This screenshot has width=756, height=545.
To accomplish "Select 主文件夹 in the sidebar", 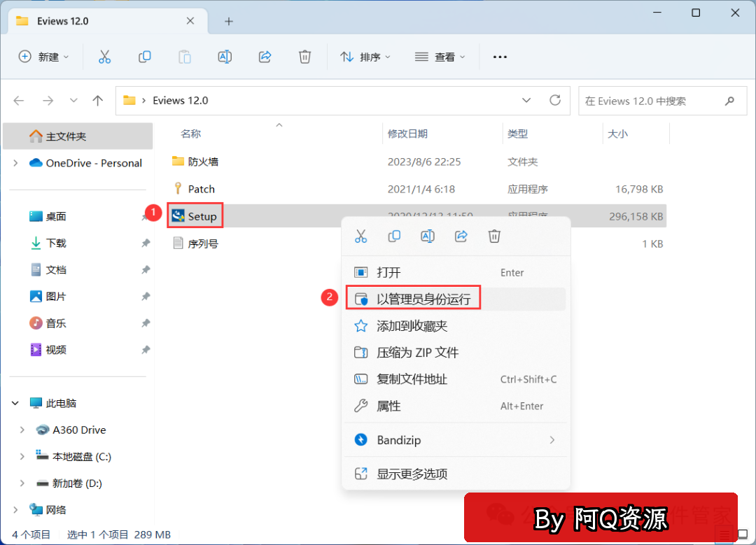I will click(x=78, y=136).
